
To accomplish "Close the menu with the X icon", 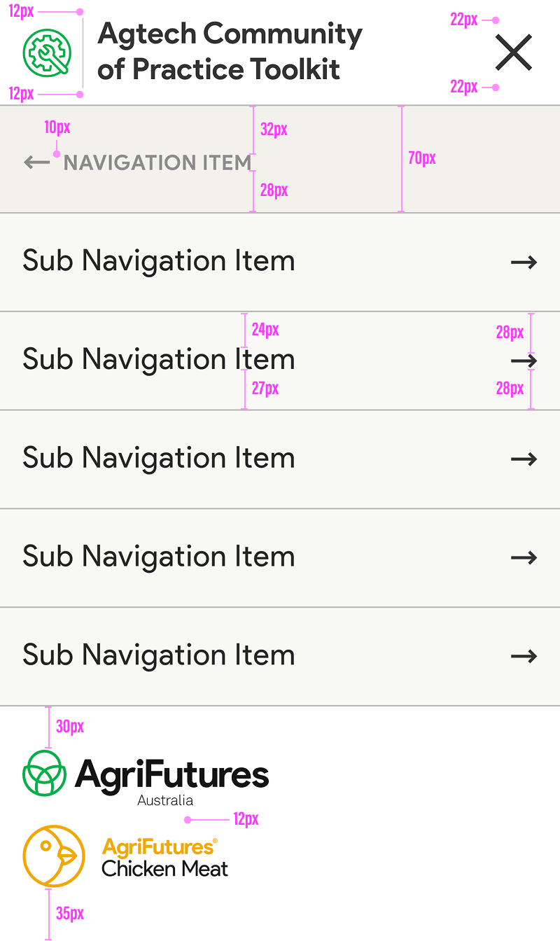I will [x=514, y=53].
